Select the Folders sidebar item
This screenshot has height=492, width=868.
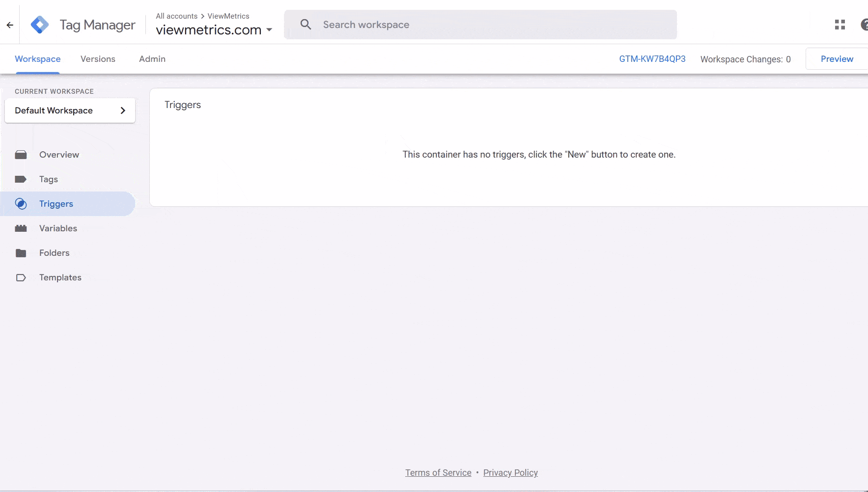click(x=68, y=253)
